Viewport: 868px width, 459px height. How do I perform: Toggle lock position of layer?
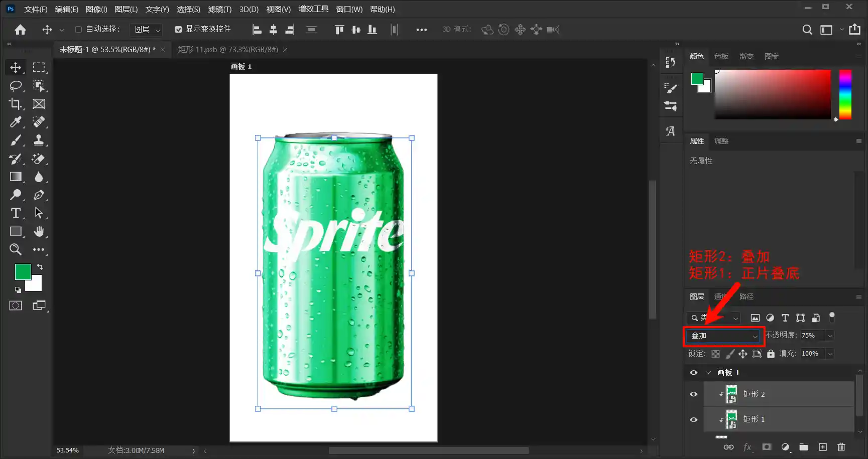click(x=743, y=354)
